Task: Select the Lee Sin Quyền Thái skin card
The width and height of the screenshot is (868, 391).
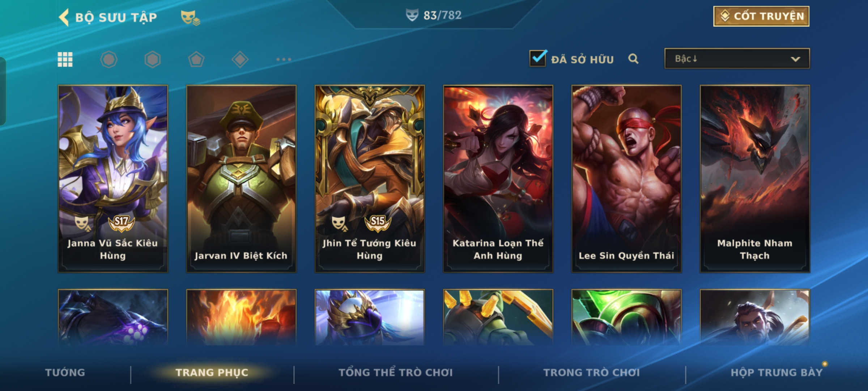Action: coord(626,179)
